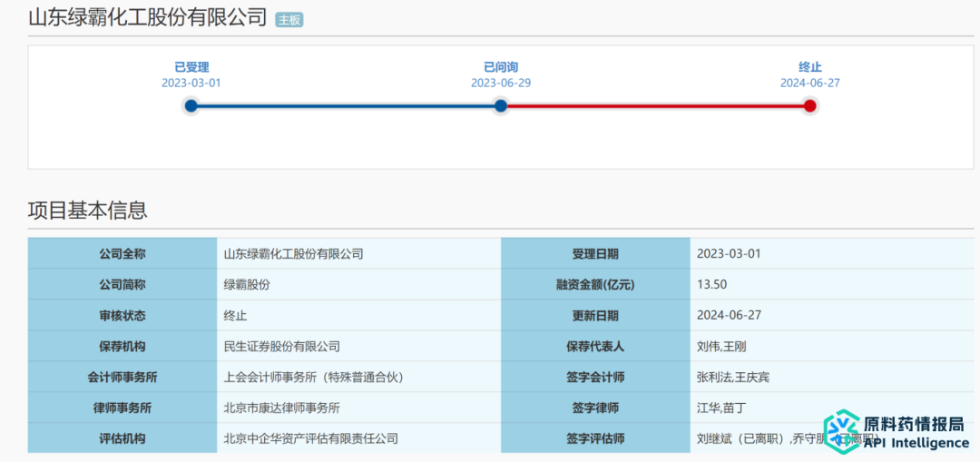Click the 公司简称 header cell
Screen dimensions: 980x462
pyautogui.click(x=122, y=284)
